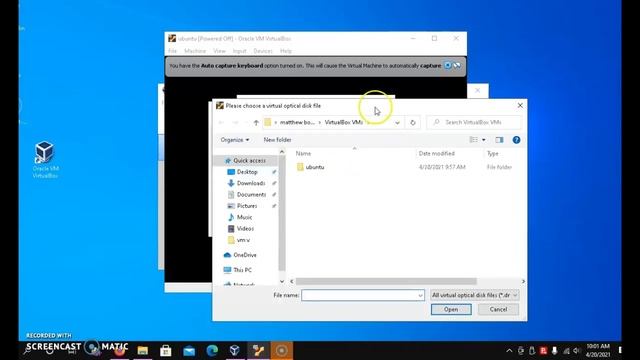Open the File menu in VirtualBox VM window
This screenshot has height=360, width=640.
click(173, 51)
